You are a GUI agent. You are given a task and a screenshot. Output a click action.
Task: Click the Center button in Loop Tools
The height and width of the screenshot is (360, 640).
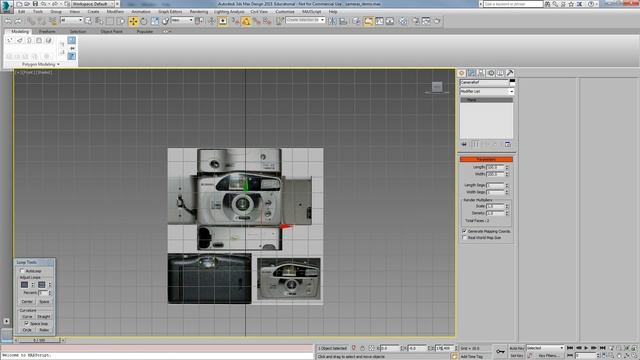tap(27, 302)
